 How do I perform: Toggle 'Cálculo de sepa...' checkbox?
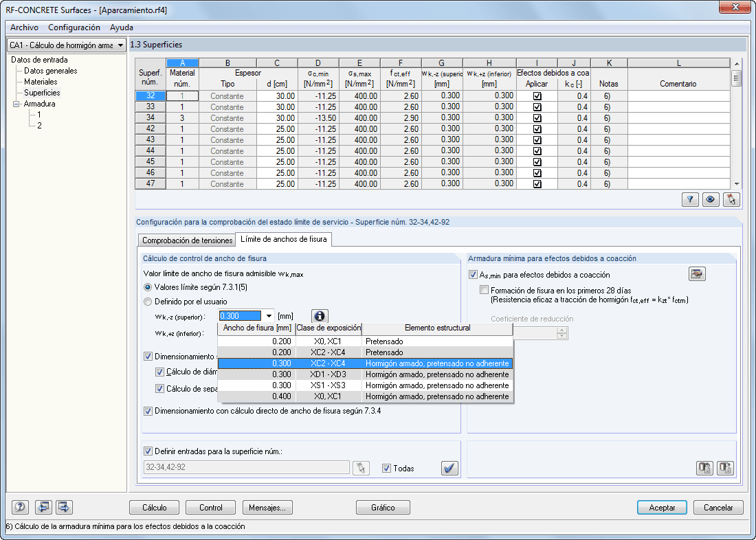(159, 389)
